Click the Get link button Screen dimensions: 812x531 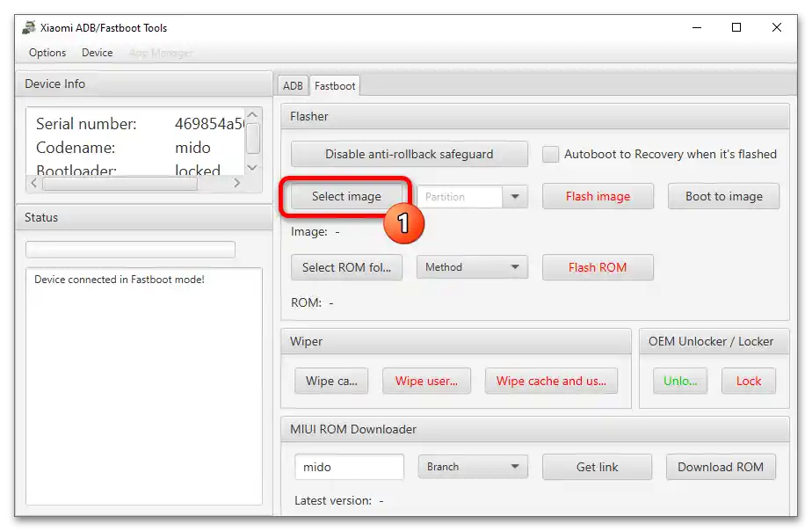597,467
